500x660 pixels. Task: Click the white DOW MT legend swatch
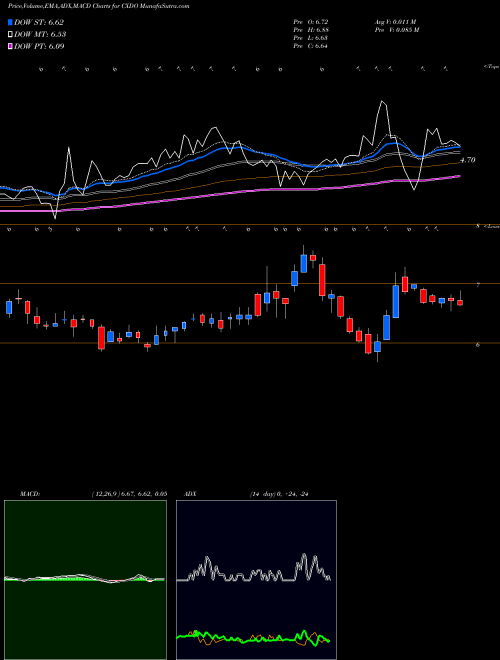(11, 34)
